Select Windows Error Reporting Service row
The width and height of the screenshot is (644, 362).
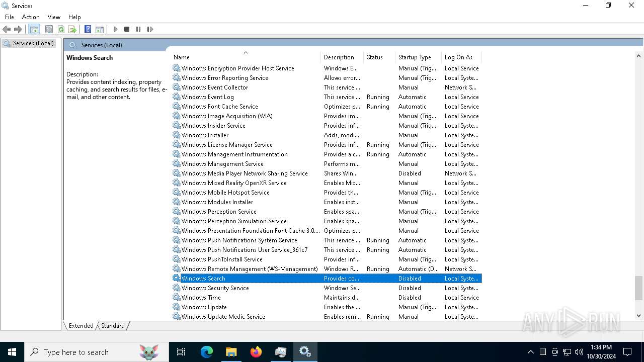(x=327, y=78)
